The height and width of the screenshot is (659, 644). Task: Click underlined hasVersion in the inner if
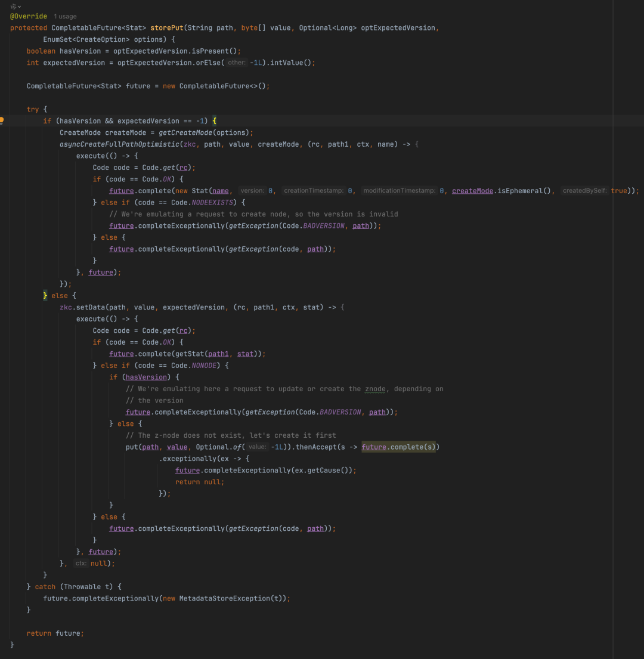146,378
